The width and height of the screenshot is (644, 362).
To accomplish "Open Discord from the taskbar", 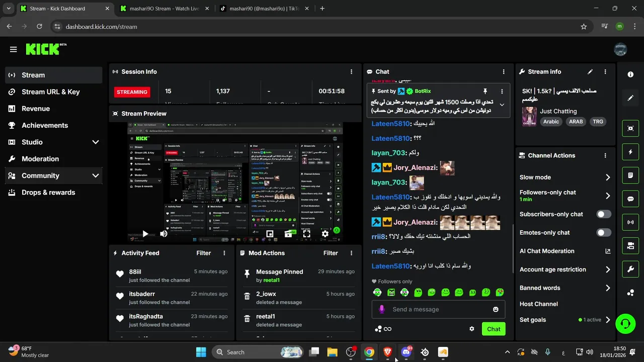I will click(x=406, y=352).
